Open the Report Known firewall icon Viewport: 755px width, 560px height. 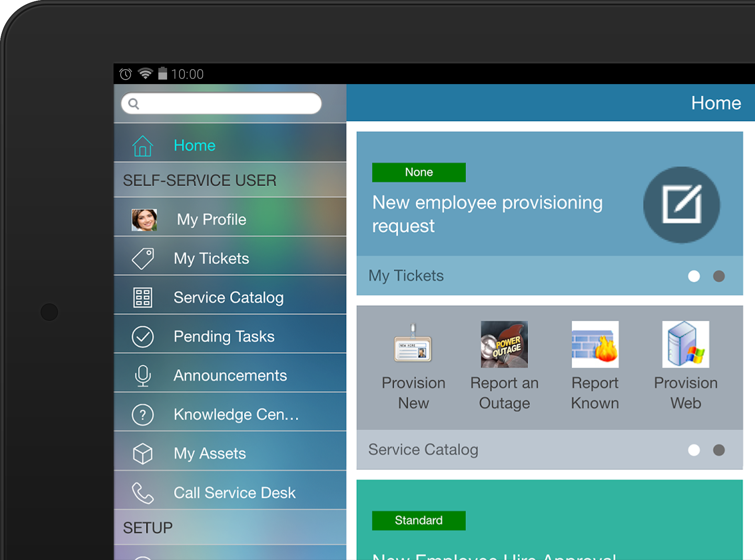tap(595, 344)
